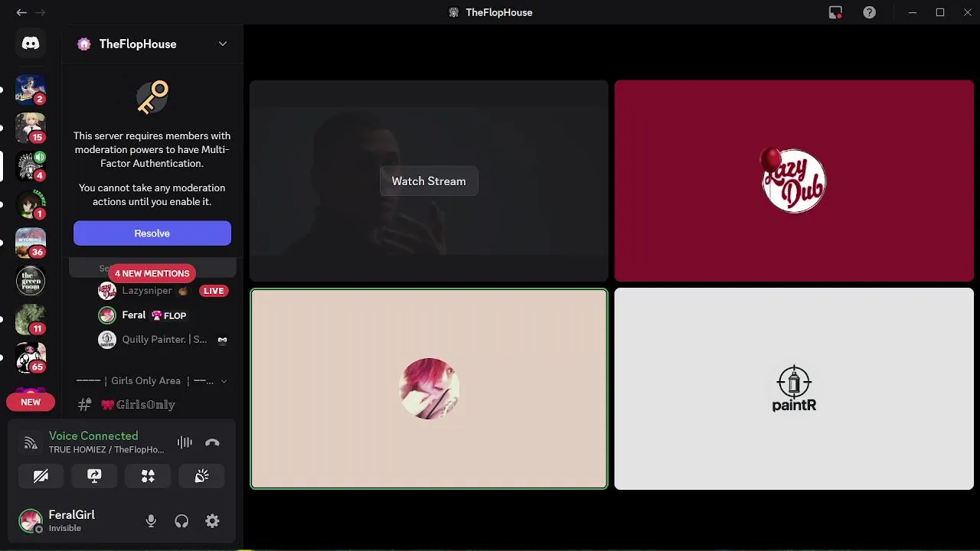The image size is (980, 551).
Task: Click the FLOP server tag next to Feral
Action: click(x=169, y=315)
